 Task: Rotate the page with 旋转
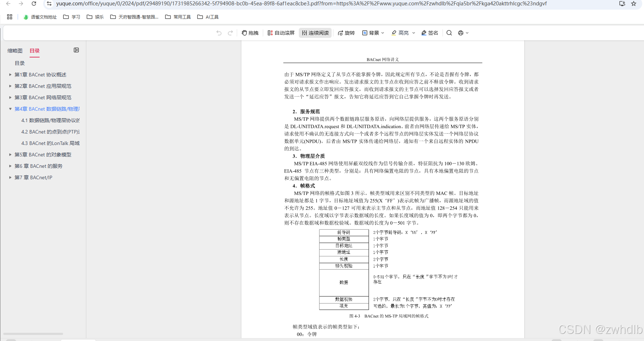pyautogui.click(x=346, y=33)
